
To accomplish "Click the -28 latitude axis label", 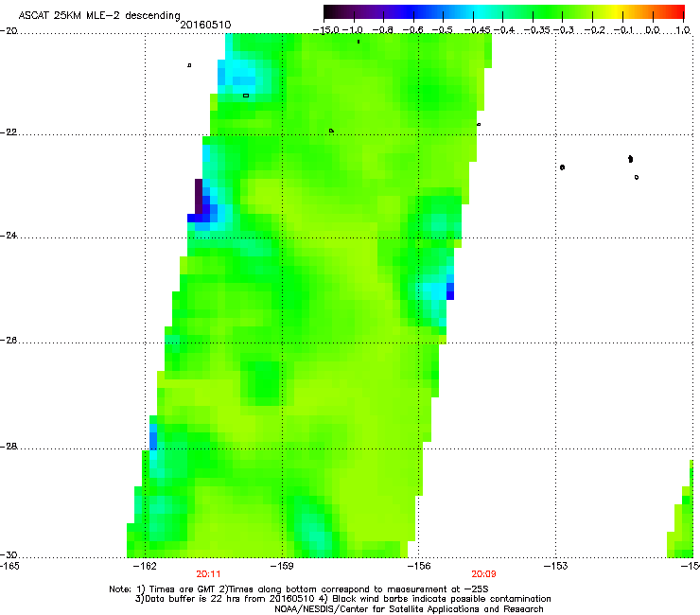I will pyautogui.click(x=9, y=447).
